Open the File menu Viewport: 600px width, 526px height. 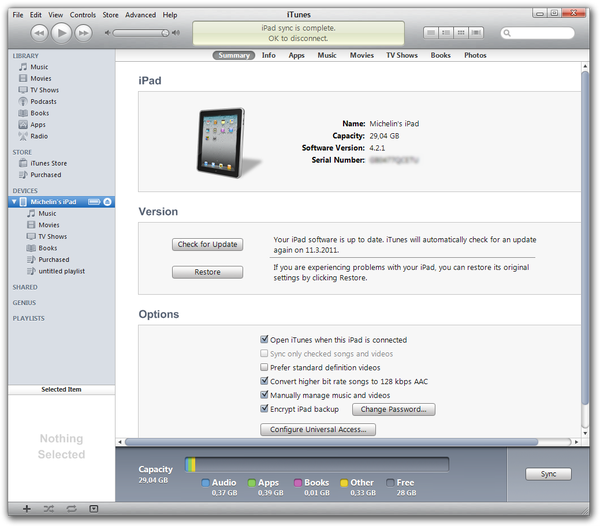coord(18,15)
